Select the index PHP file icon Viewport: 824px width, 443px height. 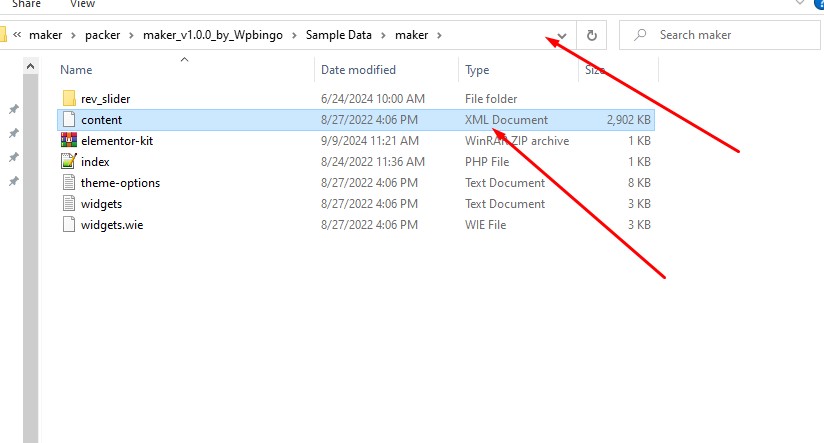69,161
